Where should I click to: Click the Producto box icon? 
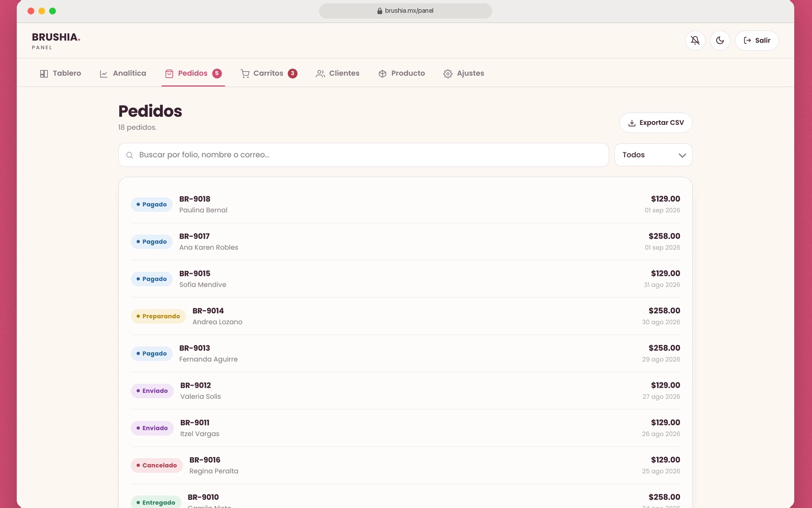[383, 74]
